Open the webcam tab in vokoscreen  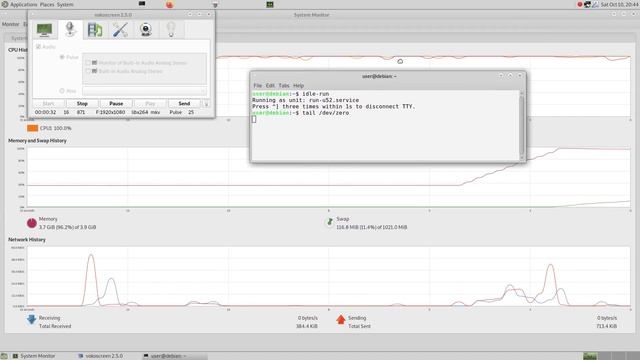146,29
